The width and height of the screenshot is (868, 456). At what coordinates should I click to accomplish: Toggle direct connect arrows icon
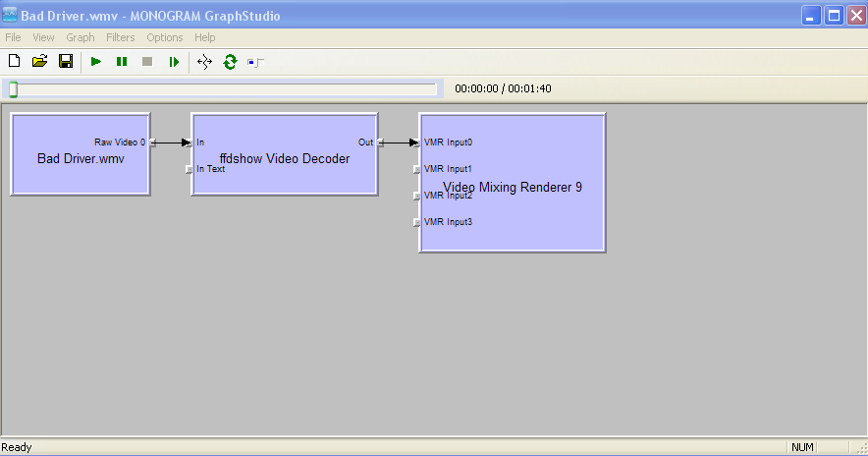(205, 62)
